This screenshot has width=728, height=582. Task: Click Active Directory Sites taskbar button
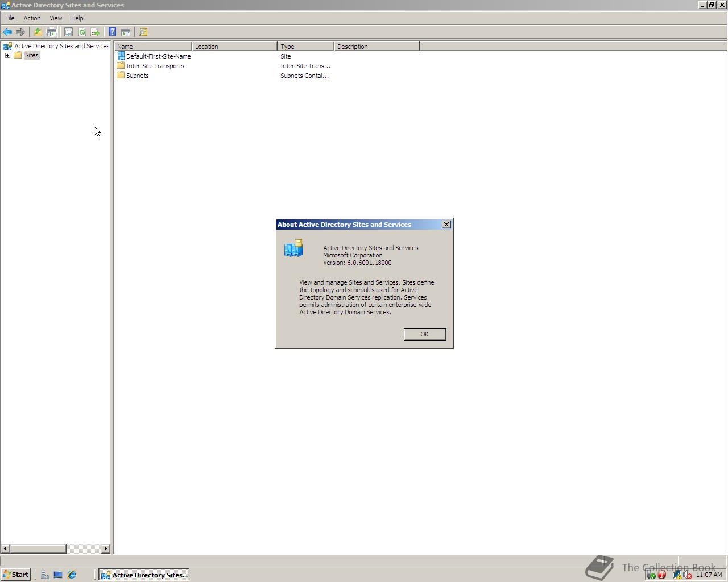click(x=144, y=575)
